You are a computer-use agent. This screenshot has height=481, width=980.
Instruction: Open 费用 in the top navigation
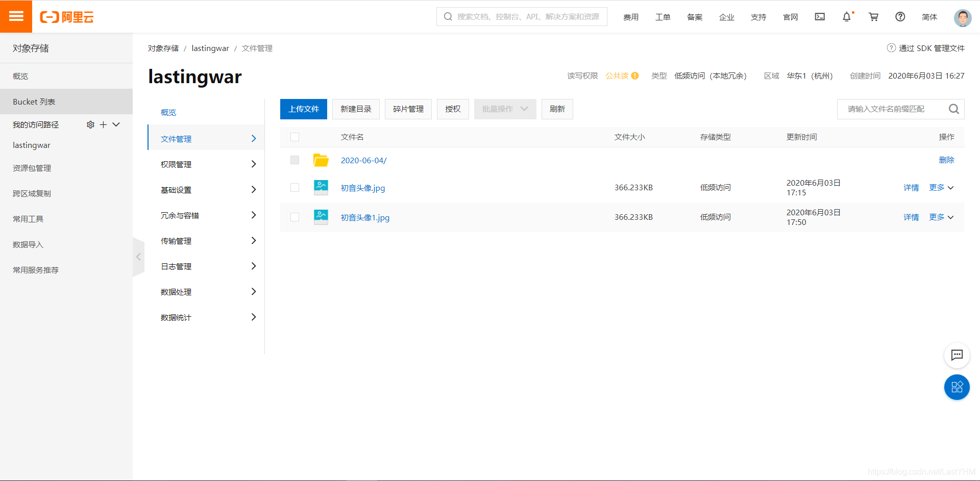click(x=631, y=17)
